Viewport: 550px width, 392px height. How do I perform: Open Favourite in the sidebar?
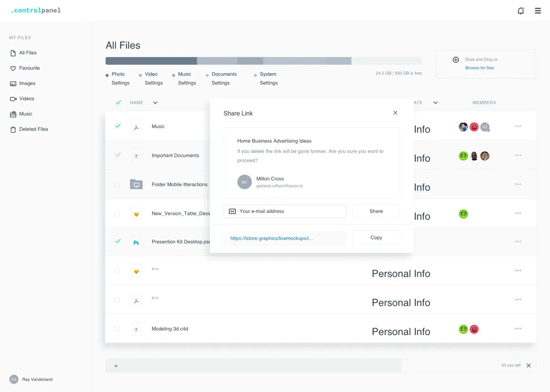click(x=29, y=68)
